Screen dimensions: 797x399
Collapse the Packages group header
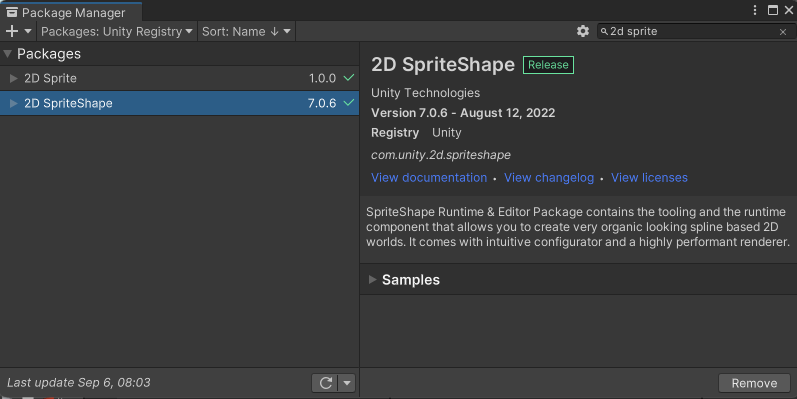pos(8,53)
